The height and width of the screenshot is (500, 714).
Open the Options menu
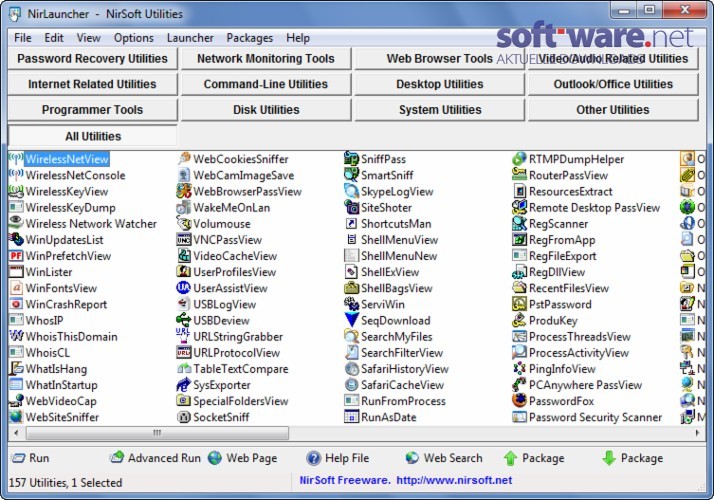point(133,38)
